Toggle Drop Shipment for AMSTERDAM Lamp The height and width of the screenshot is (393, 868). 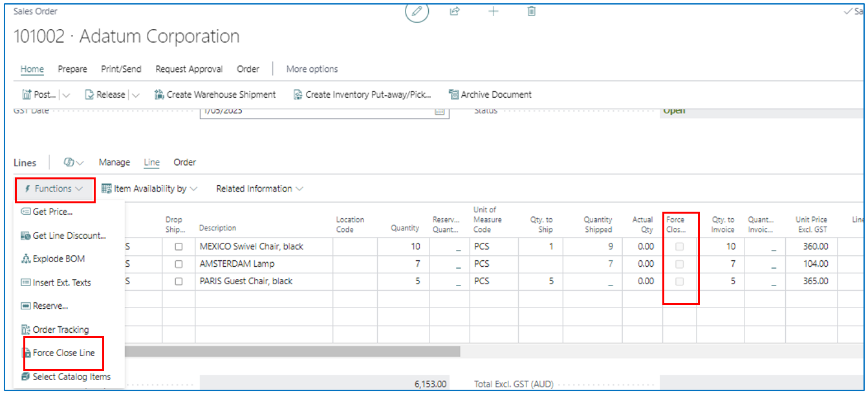coord(179,264)
